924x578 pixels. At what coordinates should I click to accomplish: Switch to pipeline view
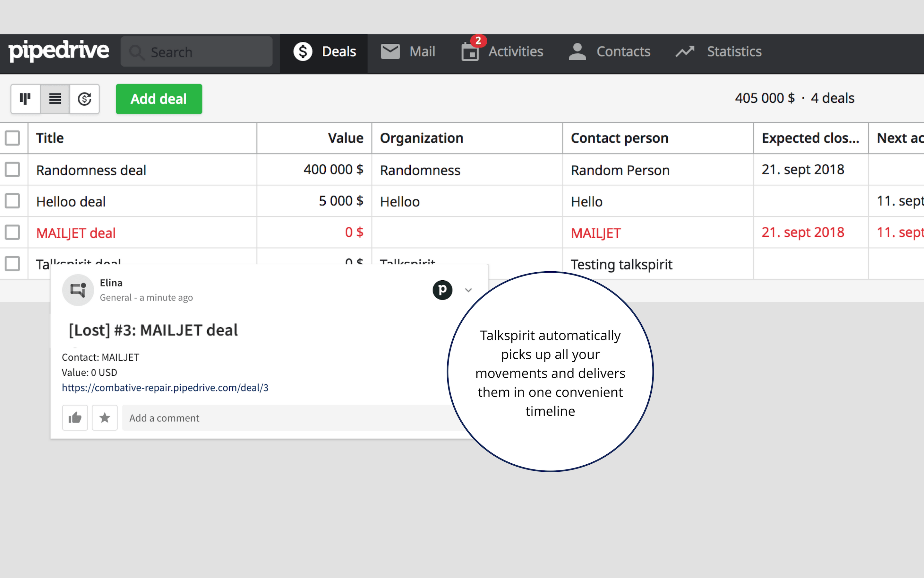click(25, 99)
